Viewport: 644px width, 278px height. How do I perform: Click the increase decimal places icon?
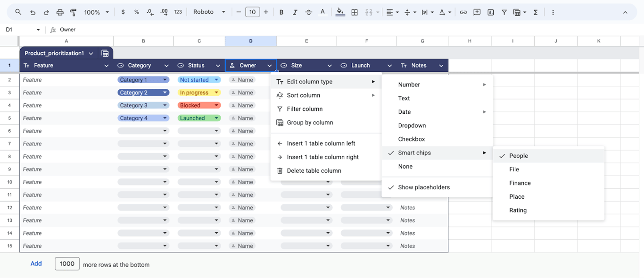pyautogui.click(x=164, y=12)
